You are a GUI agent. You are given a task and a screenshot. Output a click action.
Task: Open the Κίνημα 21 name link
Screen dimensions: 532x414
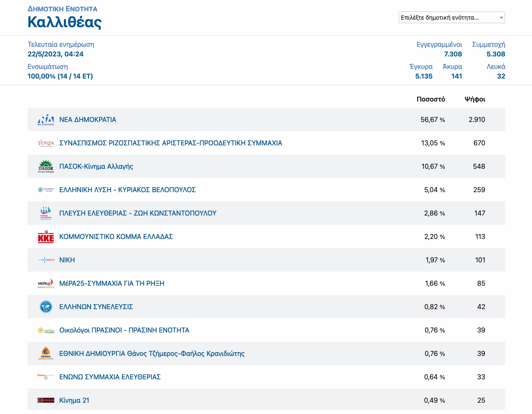(x=74, y=400)
